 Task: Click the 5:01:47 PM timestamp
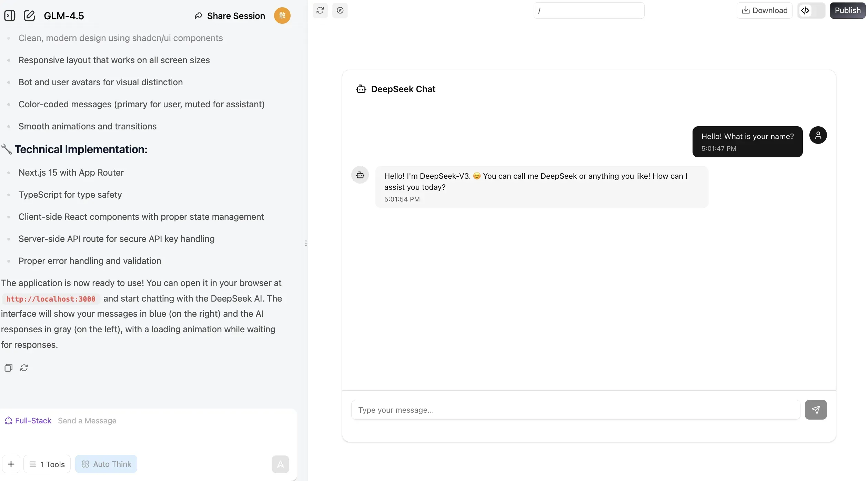point(719,149)
